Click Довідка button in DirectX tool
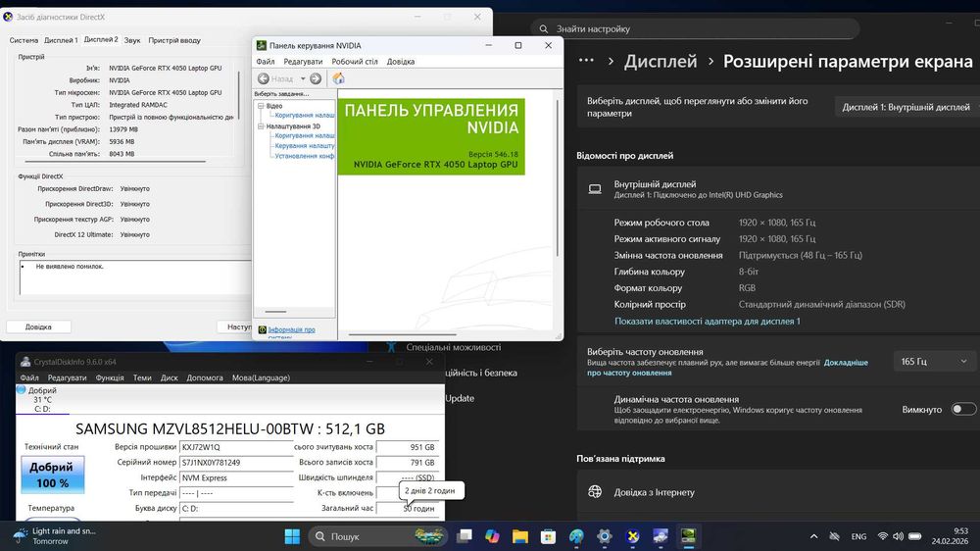Viewport: 980px width, 551px height. pos(38,326)
